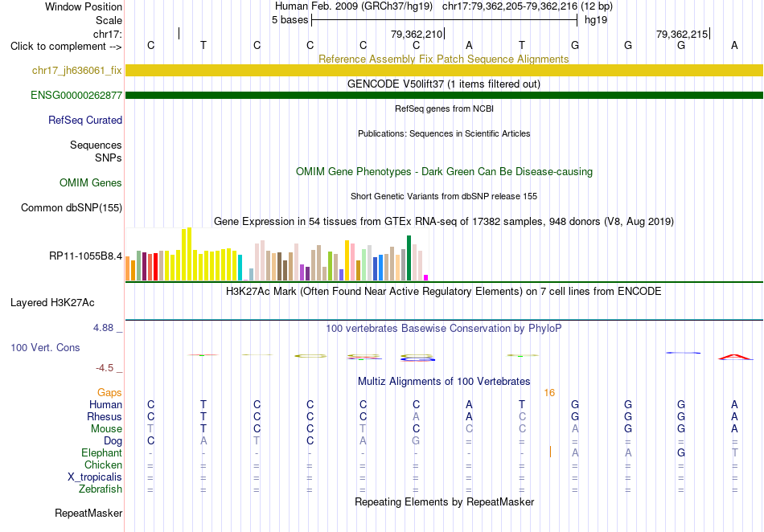Click the dark green GENCODE gene bar

click(x=444, y=95)
